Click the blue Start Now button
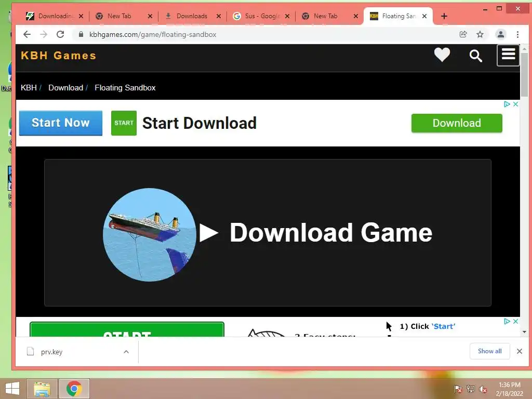Image resolution: width=532 pixels, height=399 pixels. tap(60, 123)
